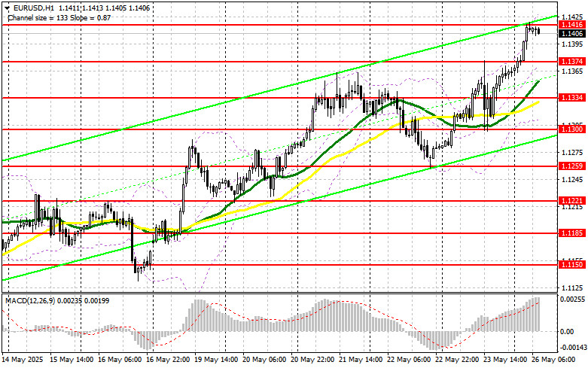
Task: Click the 1.1425 price scale value
Action: (x=572, y=17)
